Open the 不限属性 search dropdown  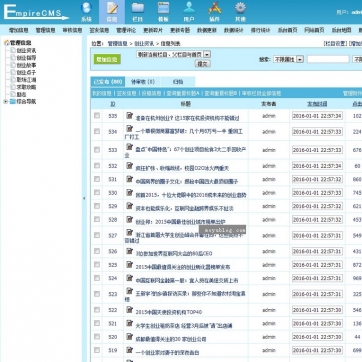[288, 59]
